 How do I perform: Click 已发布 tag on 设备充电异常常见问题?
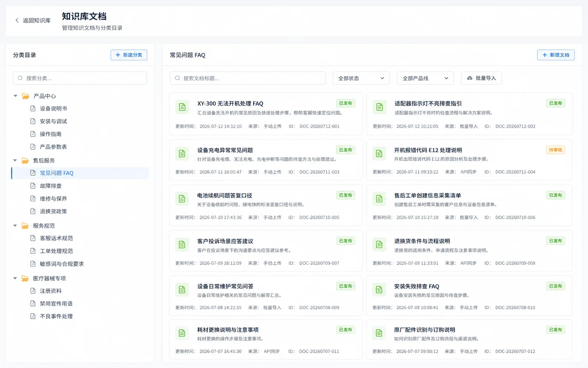pyautogui.click(x=346, y=150)
